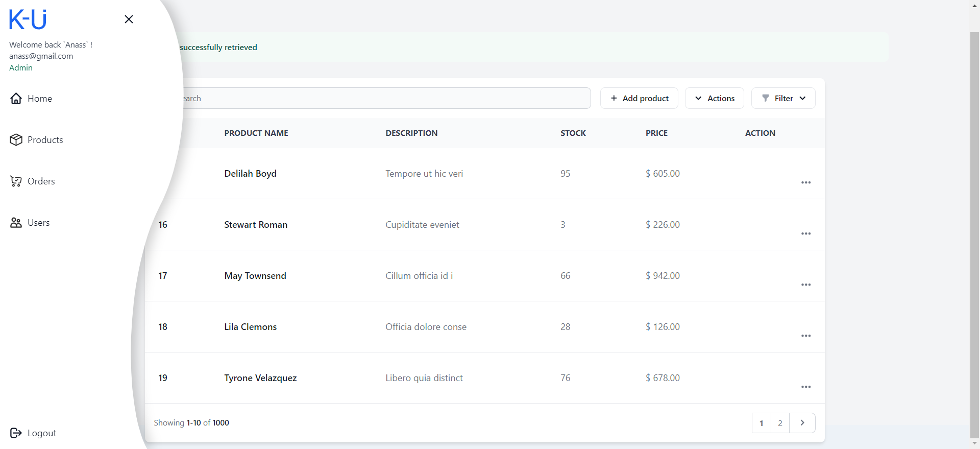Click the Users people icon
Image resolution: width=980 pixels, height=449 pixels.
click(x=16, y=223)
